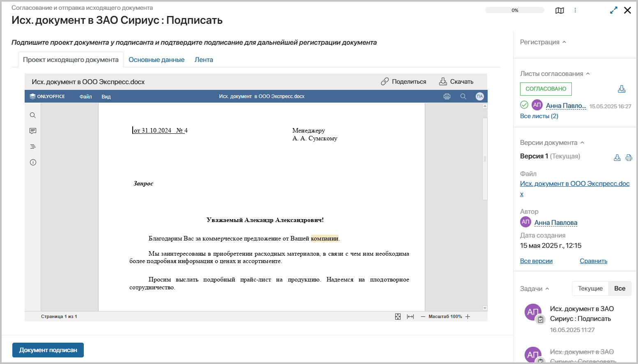This screenshot has width=638, height=364.
Task: Print document Version 1
Action: (x=629, y=158)
